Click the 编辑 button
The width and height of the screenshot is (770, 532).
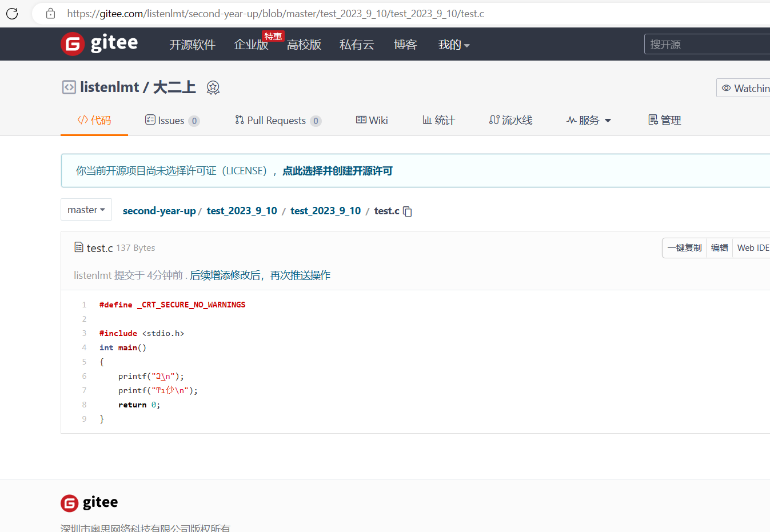720,248
